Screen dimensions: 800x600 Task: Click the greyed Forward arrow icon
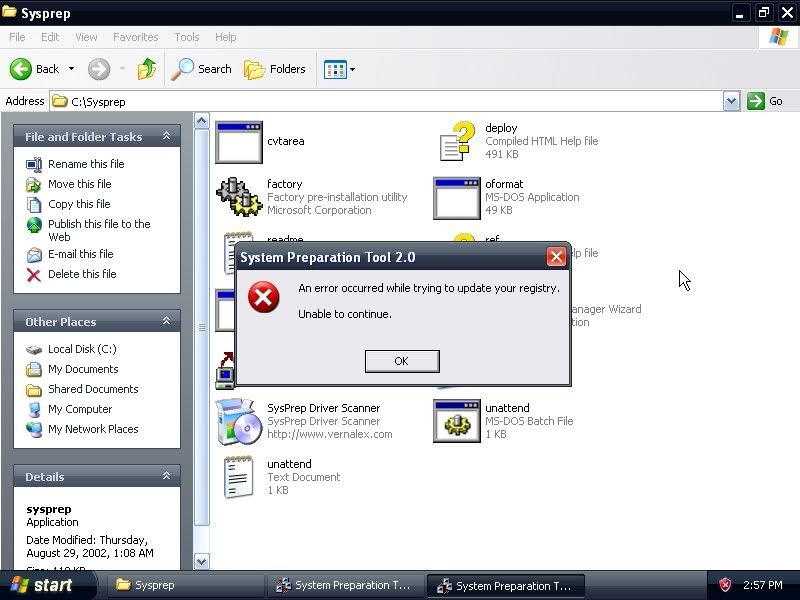tap(99, 69)
